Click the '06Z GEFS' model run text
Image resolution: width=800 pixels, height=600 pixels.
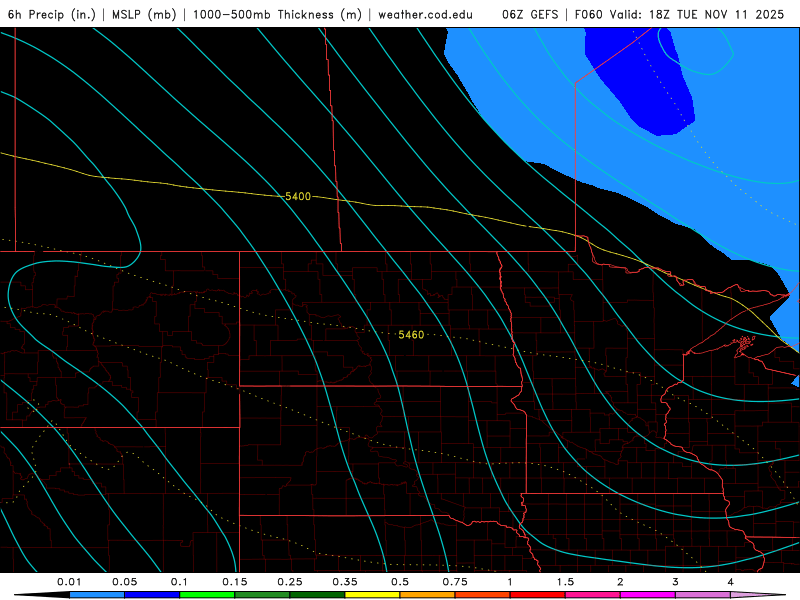(530, 14)
